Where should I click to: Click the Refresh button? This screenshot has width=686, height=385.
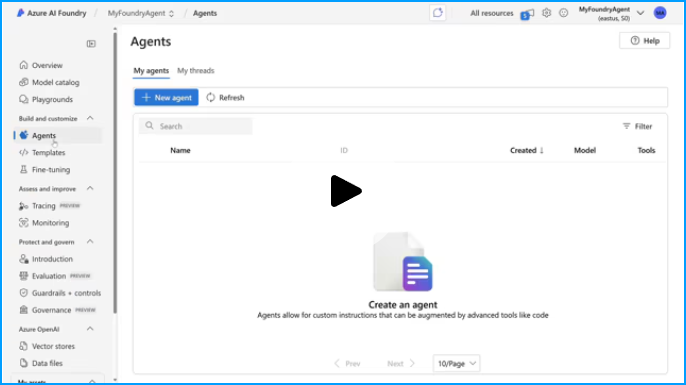pyautogui.click(x=225, y=98)
